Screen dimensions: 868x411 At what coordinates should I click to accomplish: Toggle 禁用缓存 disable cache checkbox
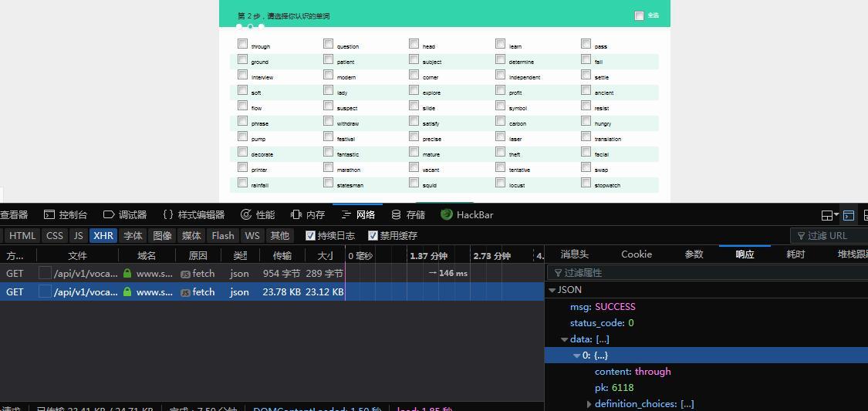click(373, 236)
